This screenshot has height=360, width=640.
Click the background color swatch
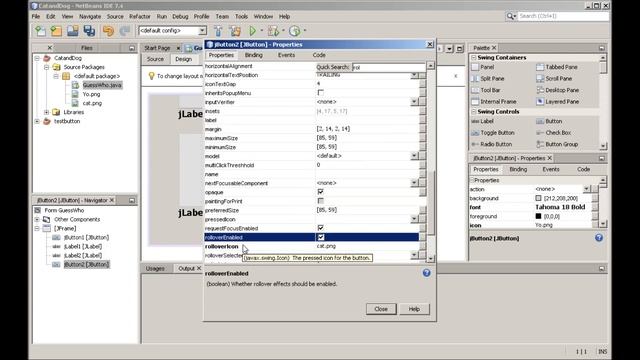(538, 198)
